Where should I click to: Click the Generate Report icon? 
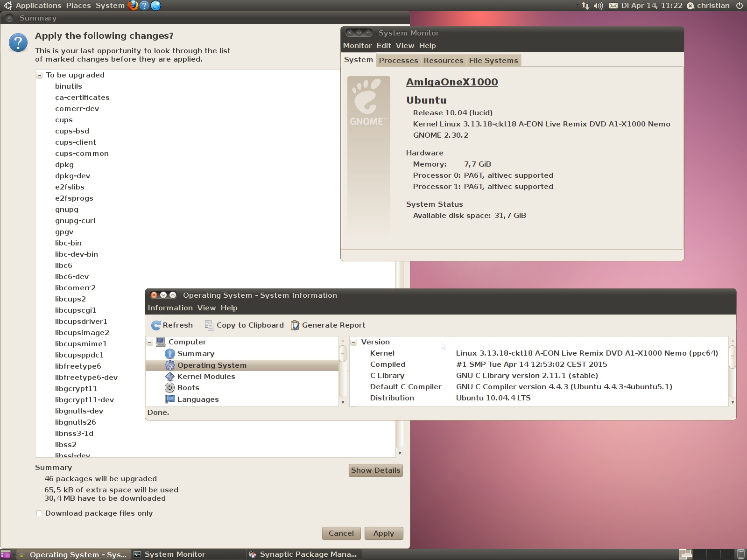(x=295, y=325)
